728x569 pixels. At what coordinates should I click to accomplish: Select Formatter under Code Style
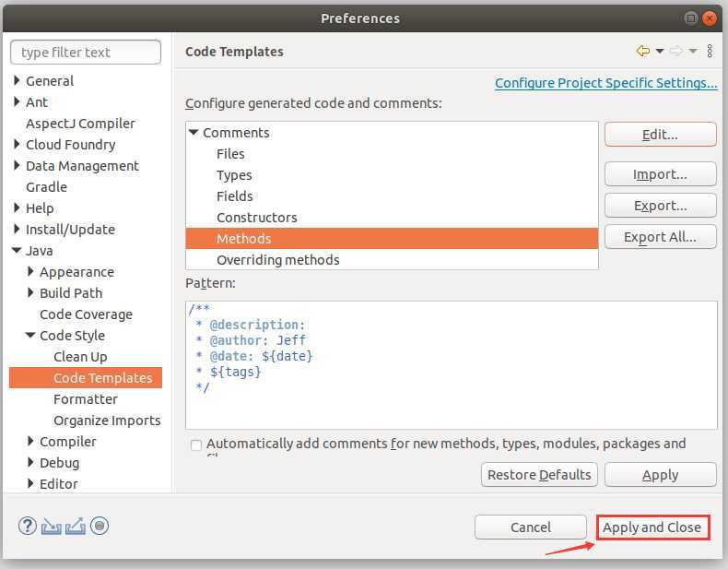[85, 399]
